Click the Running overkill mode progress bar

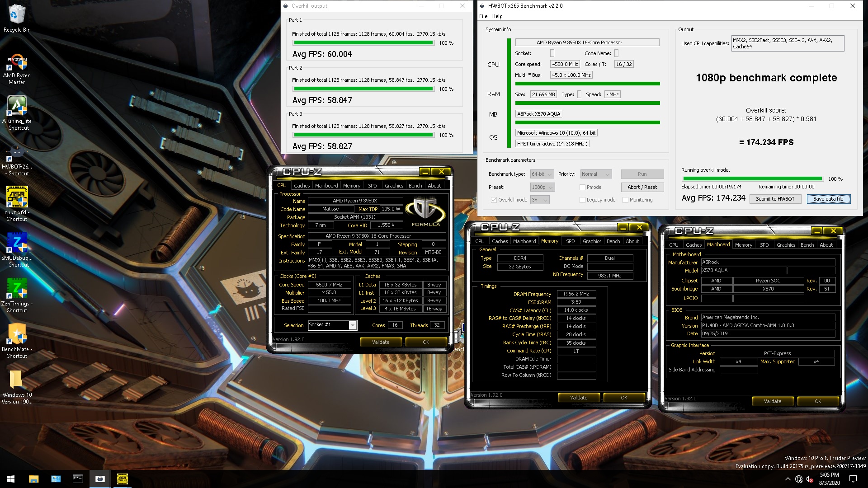pyautogui.click(x=752, y=179)
